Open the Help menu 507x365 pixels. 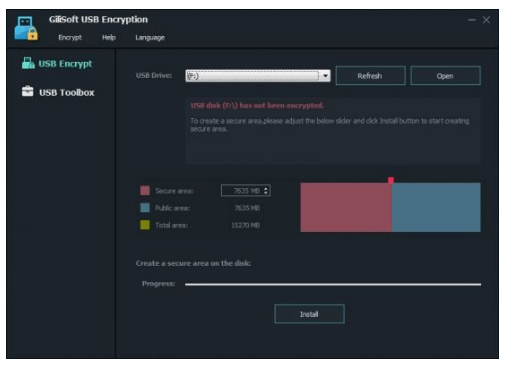pyautogui.click(x=109, y=37)
